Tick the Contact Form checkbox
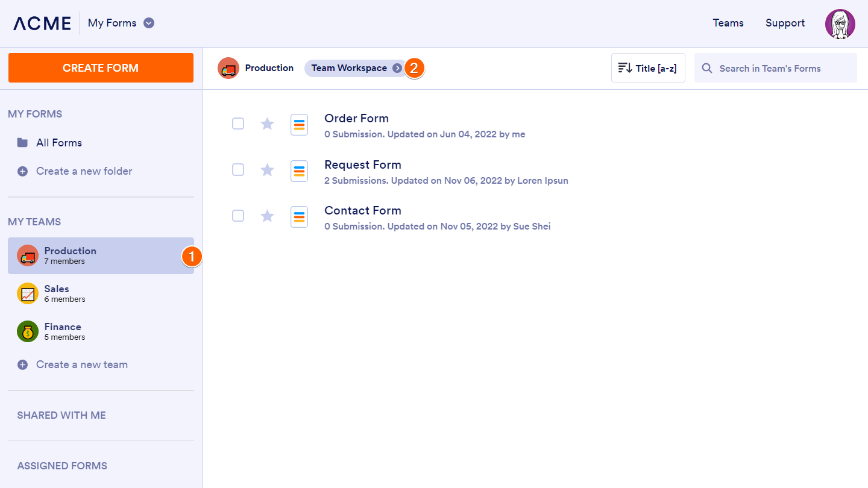868x488 pixels. pyautogui.click(x=238, y=216)
